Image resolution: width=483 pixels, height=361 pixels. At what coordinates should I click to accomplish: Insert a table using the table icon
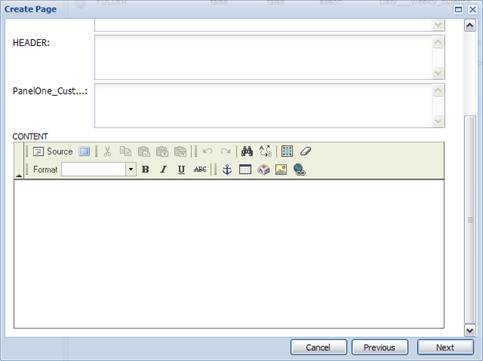pos(245,170)
